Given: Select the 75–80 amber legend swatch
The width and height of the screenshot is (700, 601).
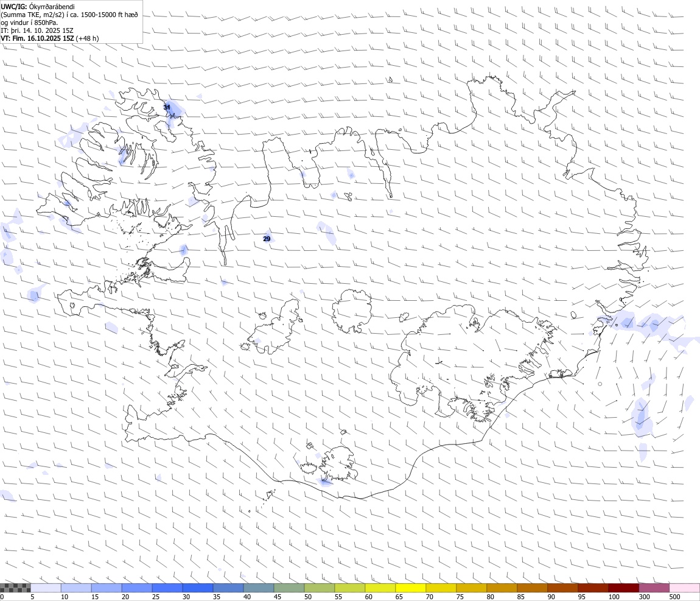Looking at the screenshot, I should point(471,588).
